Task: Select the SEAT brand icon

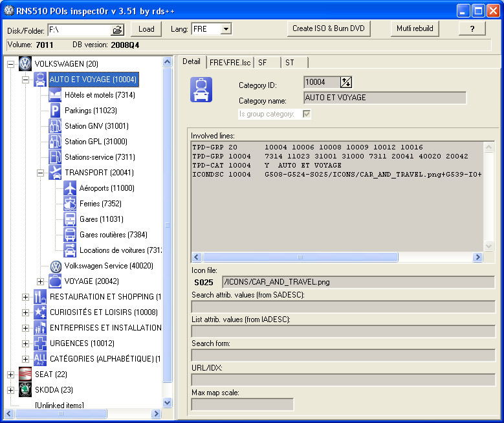Action: (x=25, y=374)
